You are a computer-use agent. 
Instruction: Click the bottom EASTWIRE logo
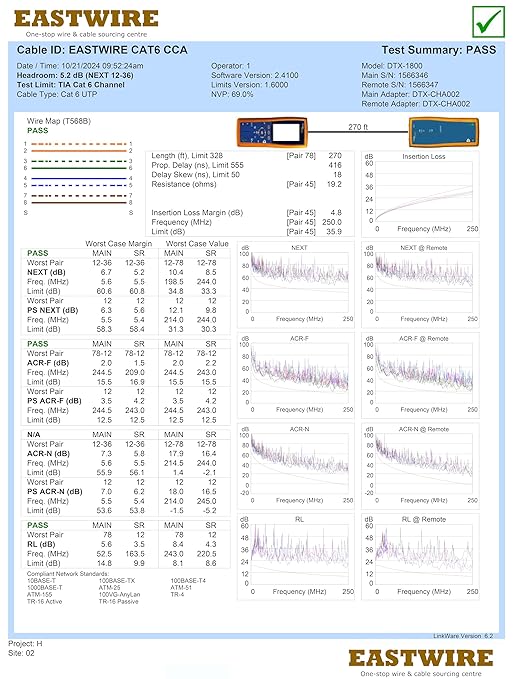tap(421, 663)
